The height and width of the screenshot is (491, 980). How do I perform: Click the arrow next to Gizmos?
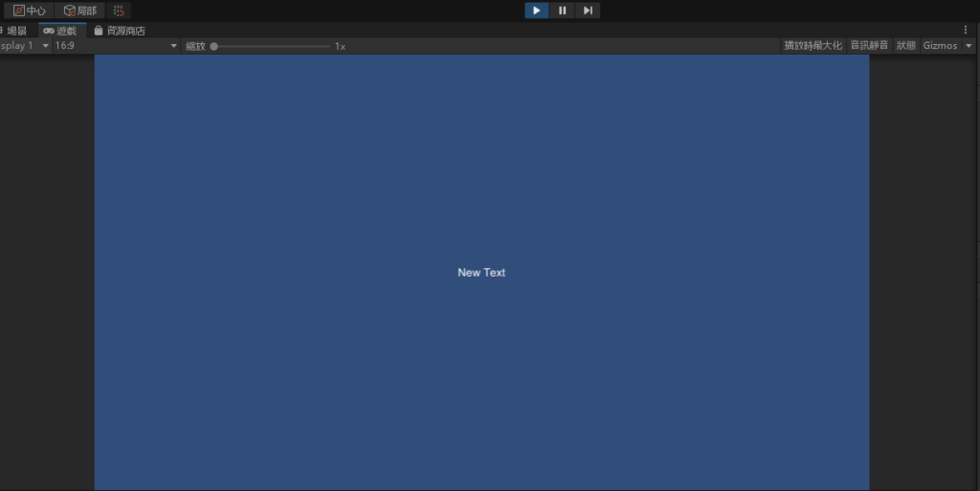click(969, 46)
